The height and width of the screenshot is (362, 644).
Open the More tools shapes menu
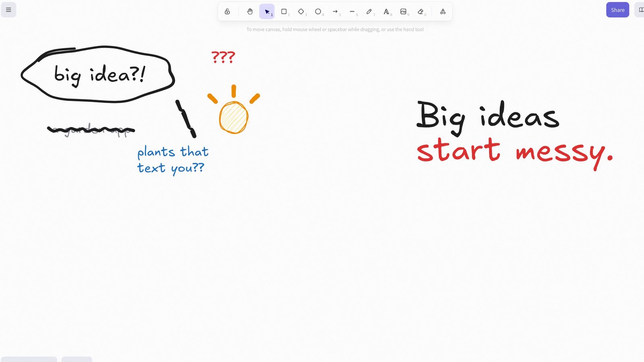click(x=443, y=12)
